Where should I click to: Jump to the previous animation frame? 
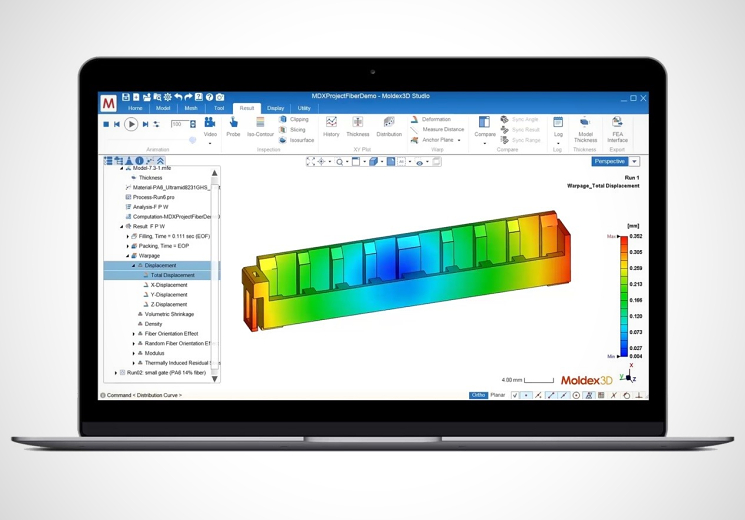click(x=117, y=124)
